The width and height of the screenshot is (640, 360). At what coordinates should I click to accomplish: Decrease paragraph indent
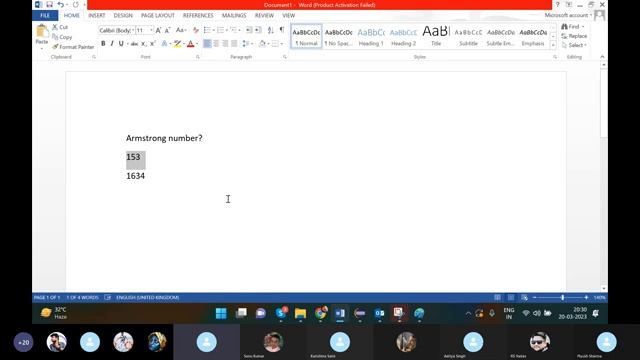(249, 30)
